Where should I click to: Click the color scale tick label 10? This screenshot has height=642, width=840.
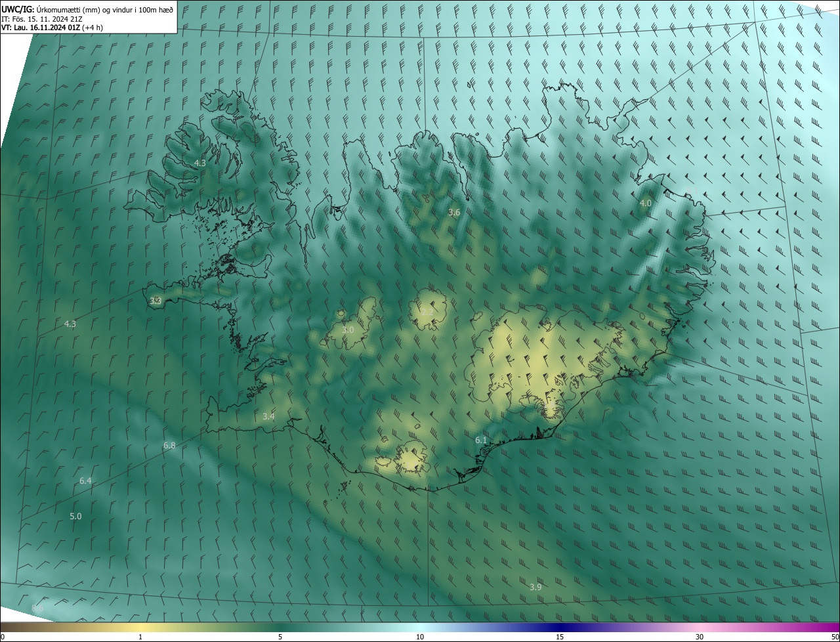(420, 637)
